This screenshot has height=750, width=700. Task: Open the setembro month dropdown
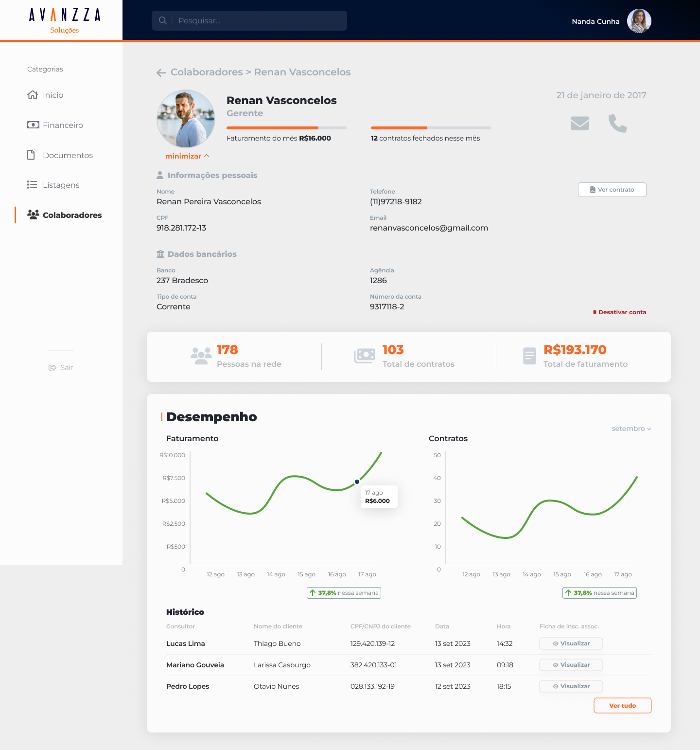(631, 429)
